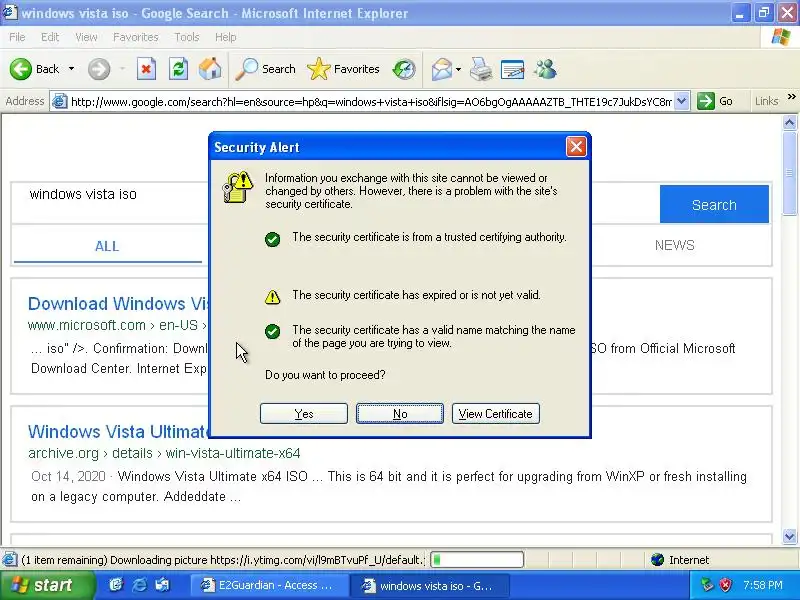Click the vertical scrollbar thumb

coord(790,173)
